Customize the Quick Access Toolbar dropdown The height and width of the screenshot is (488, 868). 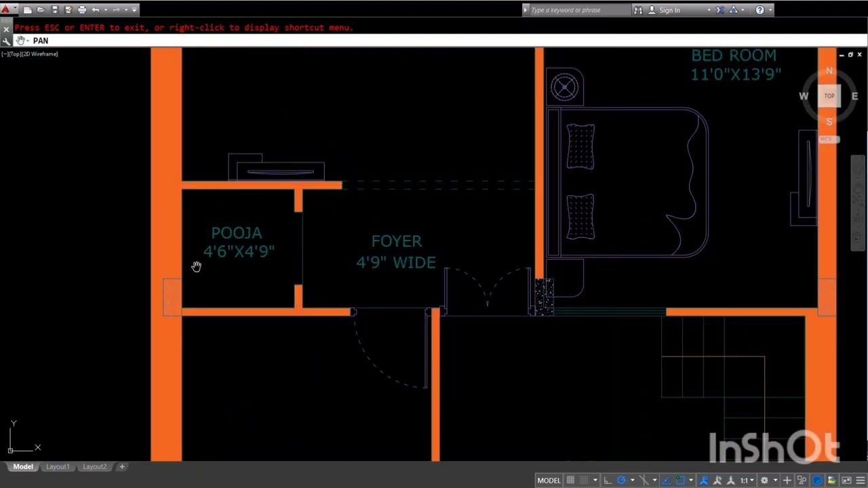134,10
